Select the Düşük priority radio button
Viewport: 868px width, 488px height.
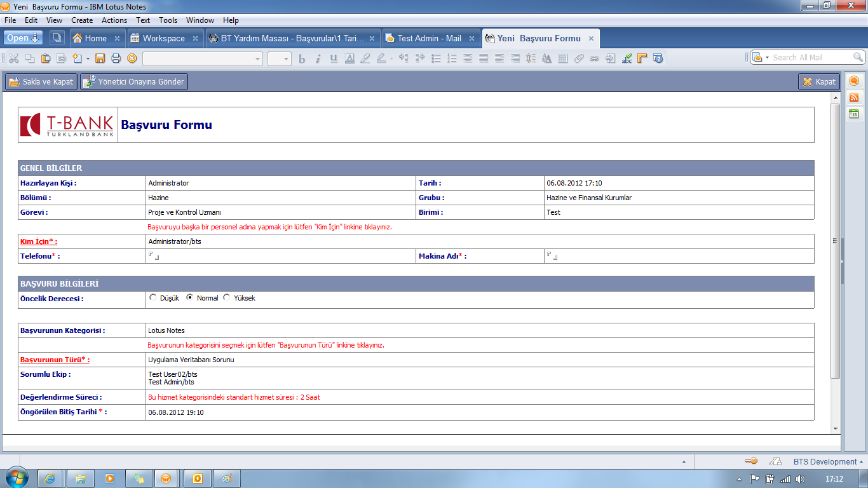pos(153,297)
